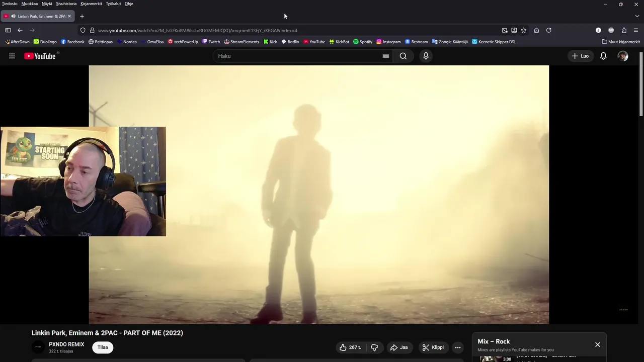Close the Linkin Park browser tab

[69, 16]
